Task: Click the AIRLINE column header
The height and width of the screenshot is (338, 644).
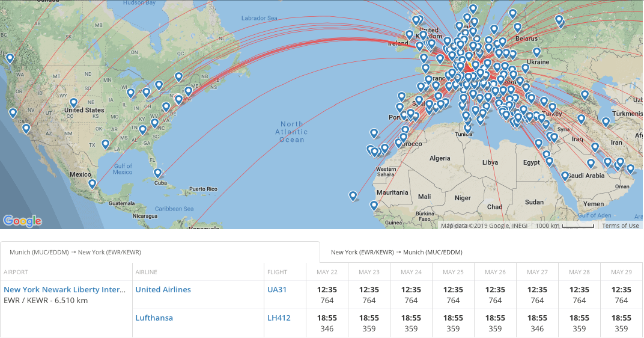Action: point(147,272)
